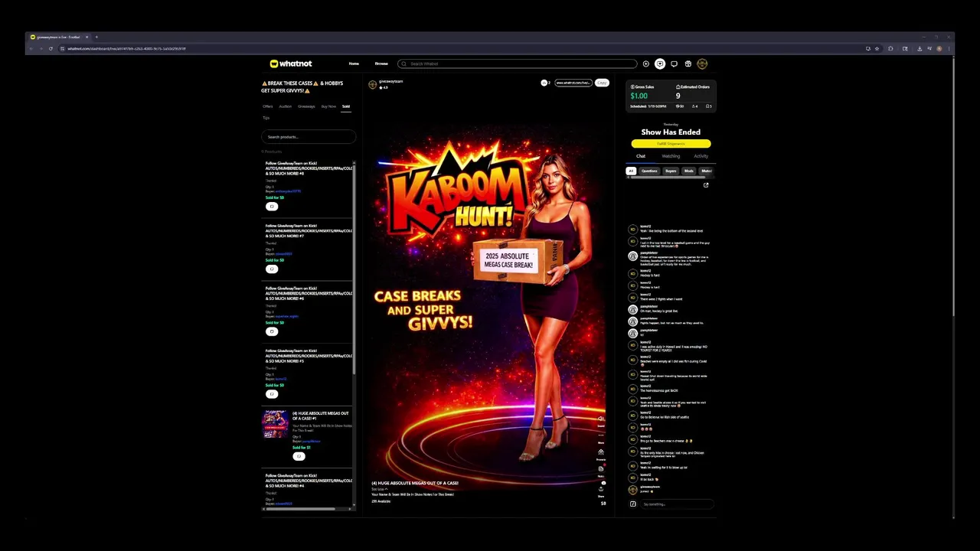Viewport: 980px width, 551px height.
Task: Click the giveawayteam seller avatar above stream
Action: coord(373,84)
